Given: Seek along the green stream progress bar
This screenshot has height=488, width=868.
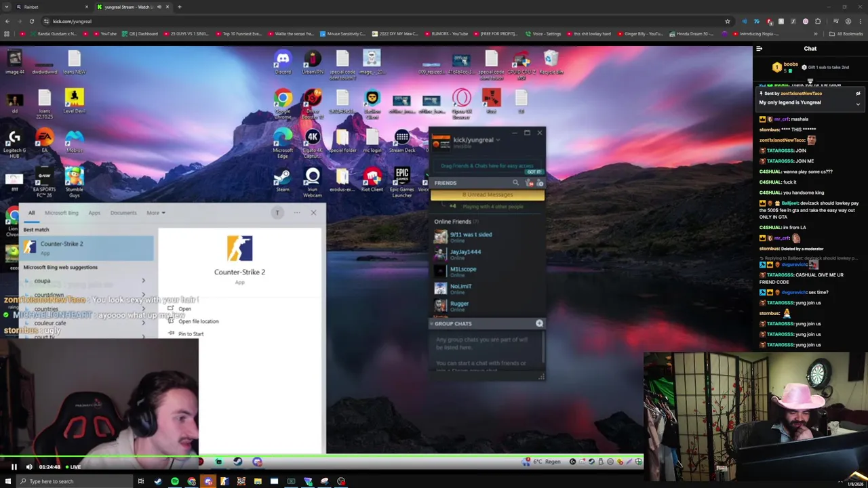Looking at the screenshot, I should 321,455.
